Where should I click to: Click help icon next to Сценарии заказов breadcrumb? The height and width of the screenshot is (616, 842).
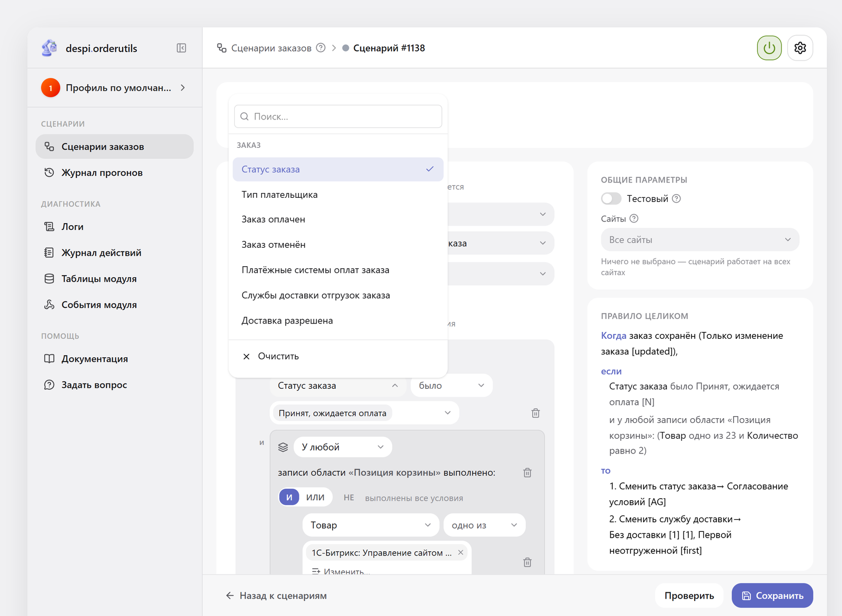tap(320, 48)
